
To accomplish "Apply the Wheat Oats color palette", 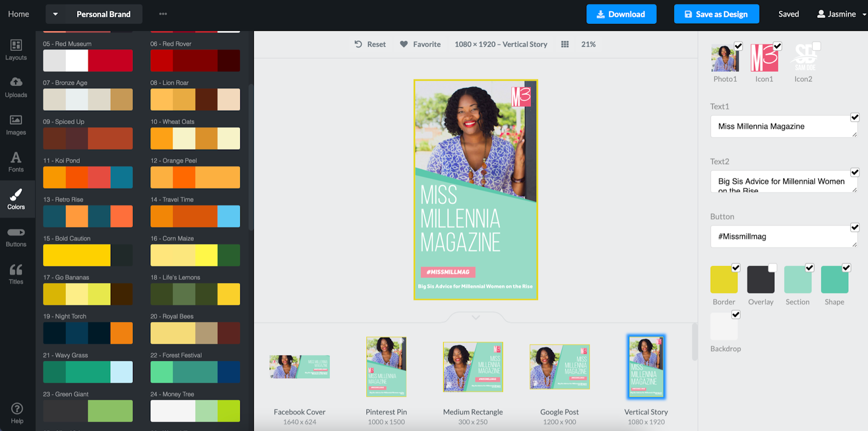I will click(195, 138).
